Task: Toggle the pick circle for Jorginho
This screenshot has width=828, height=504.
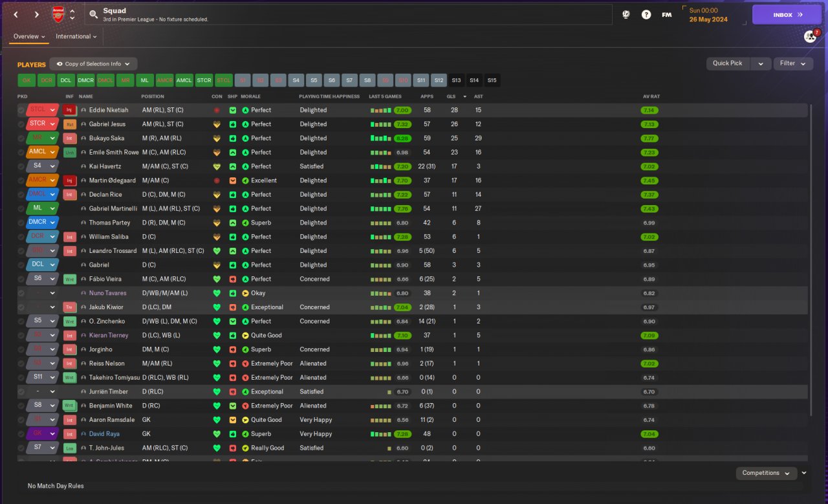Action: coord(21,349)
